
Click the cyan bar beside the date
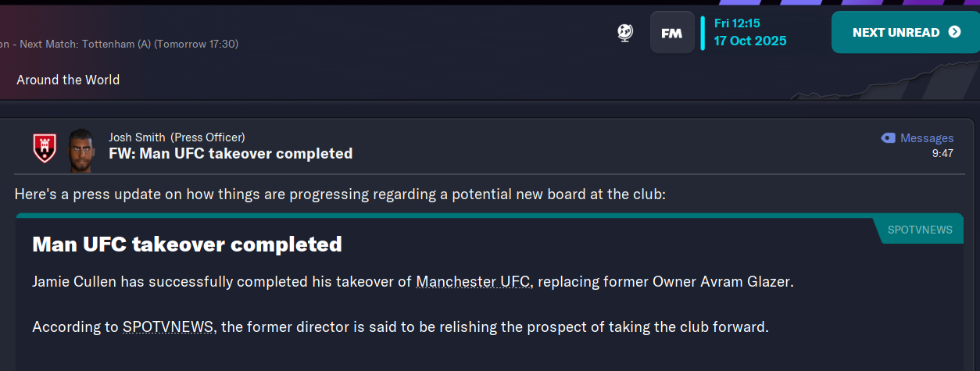point(703,32)
